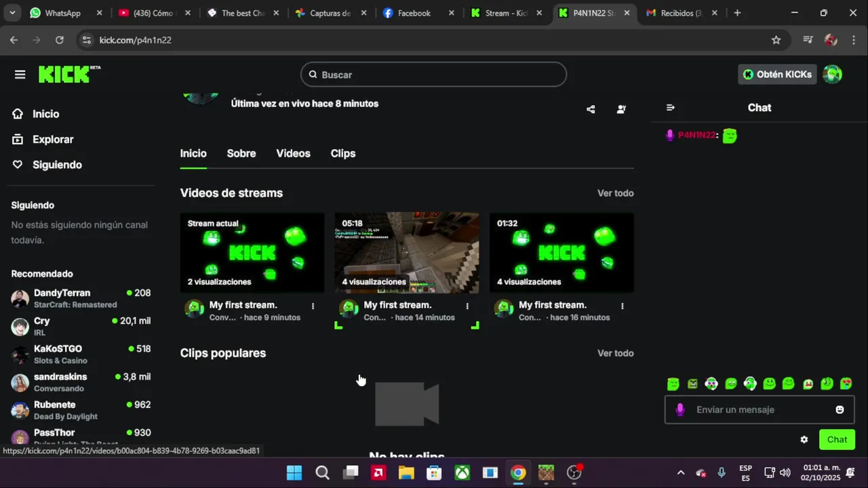Insert the last emote in quick emote row

pyautogui.click(x=846, y=384)
